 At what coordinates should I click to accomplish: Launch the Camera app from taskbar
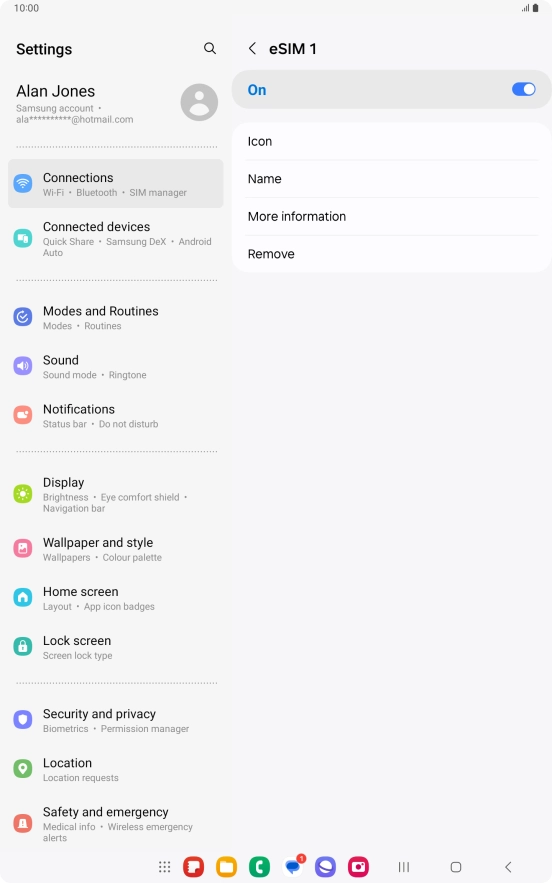(358, 867)
